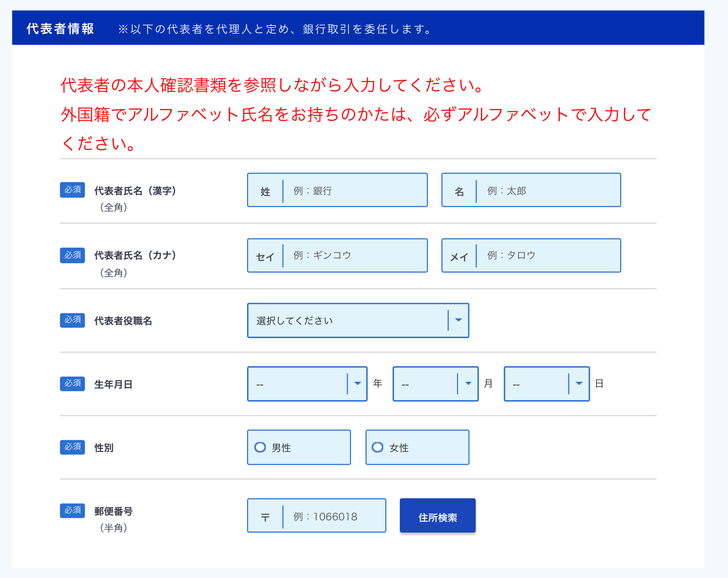Open the birth day dropdown
Viewport: 728px width, 578px height.
click(546, 384)
